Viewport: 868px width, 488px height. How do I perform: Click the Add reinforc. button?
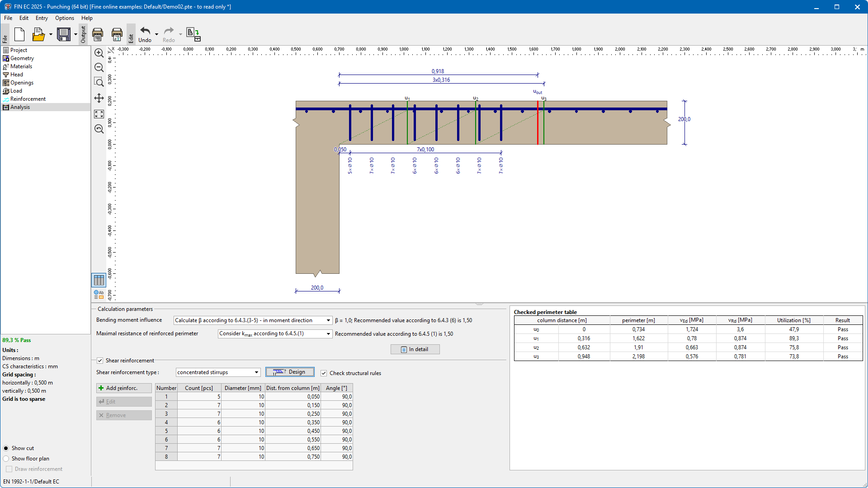pyautogui.click(x=123, y=388)
